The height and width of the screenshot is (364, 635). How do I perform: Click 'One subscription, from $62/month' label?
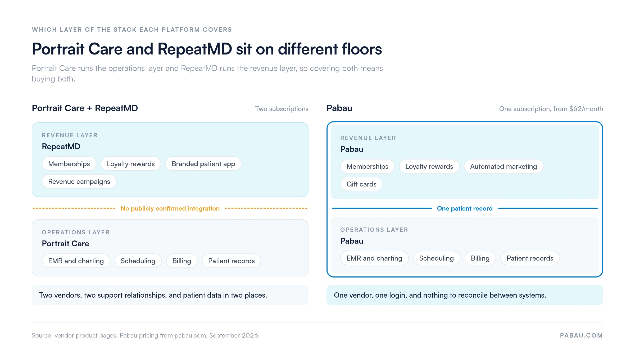[551, 109]
